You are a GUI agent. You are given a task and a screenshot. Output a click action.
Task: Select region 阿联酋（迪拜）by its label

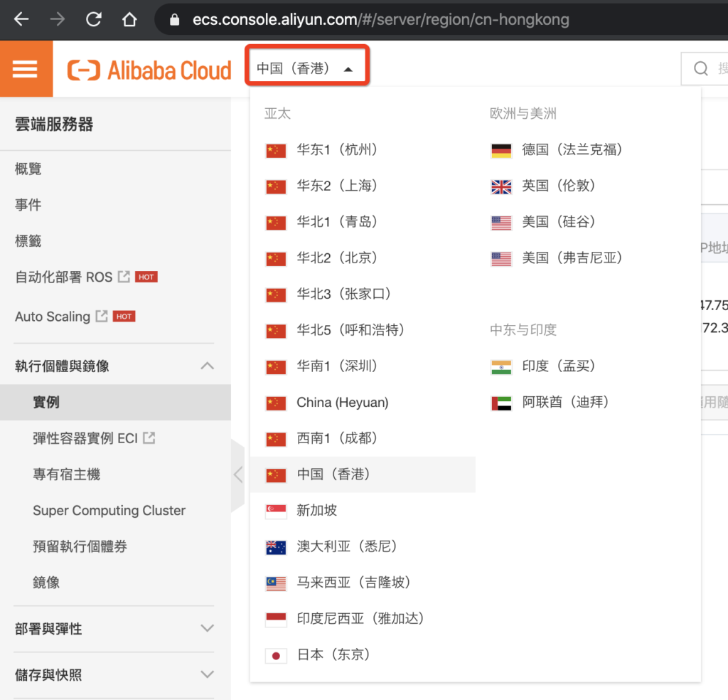[x=565, y=402]
